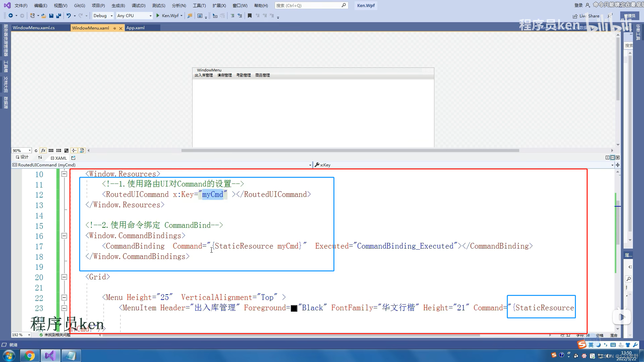Toggle the designer background checker icon
This screenshot has width=644, height=362.
click(x=66, y=151)
